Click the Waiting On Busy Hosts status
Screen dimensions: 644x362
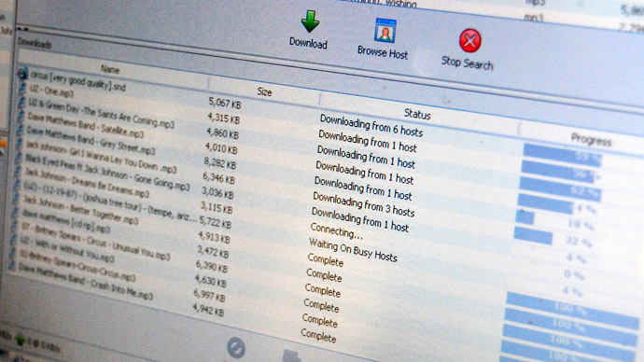tap(353, 250)
